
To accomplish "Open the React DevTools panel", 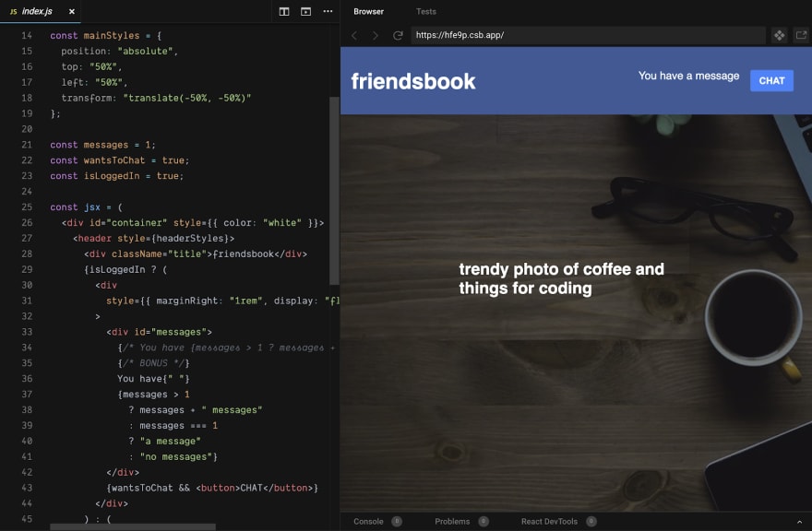I will (x=549, y=521).
